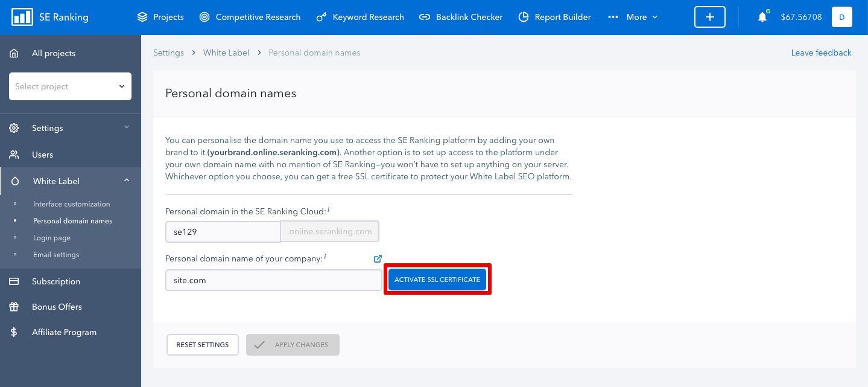868x387 pixels.
Task: Click the Users people icon
Action: point(14,155)
